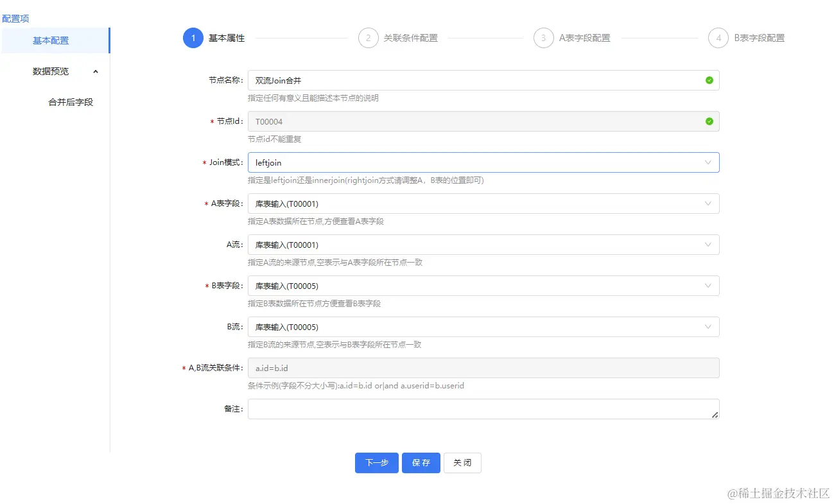The height and width of the screenshot is (504, 834).
Task: Click the step 4 circle icon
Action: pos(718,38)
